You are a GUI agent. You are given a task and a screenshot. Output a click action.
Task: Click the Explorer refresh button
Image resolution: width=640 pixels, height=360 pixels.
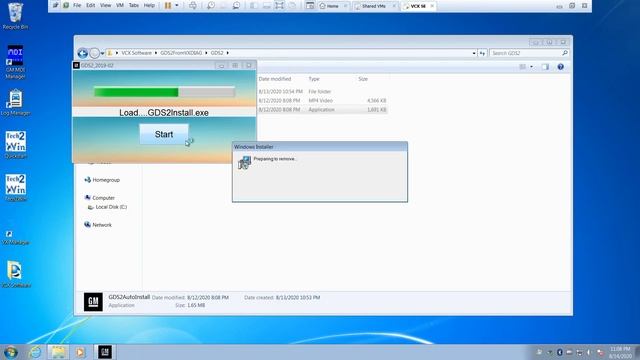click(482, 53)
